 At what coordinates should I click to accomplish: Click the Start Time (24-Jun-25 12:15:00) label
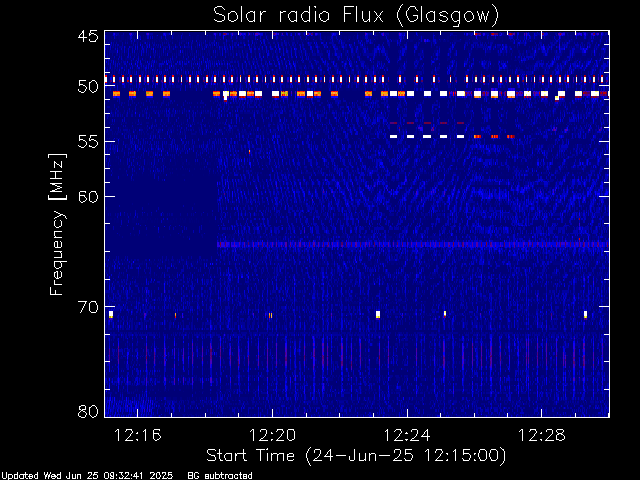point(356,456)
